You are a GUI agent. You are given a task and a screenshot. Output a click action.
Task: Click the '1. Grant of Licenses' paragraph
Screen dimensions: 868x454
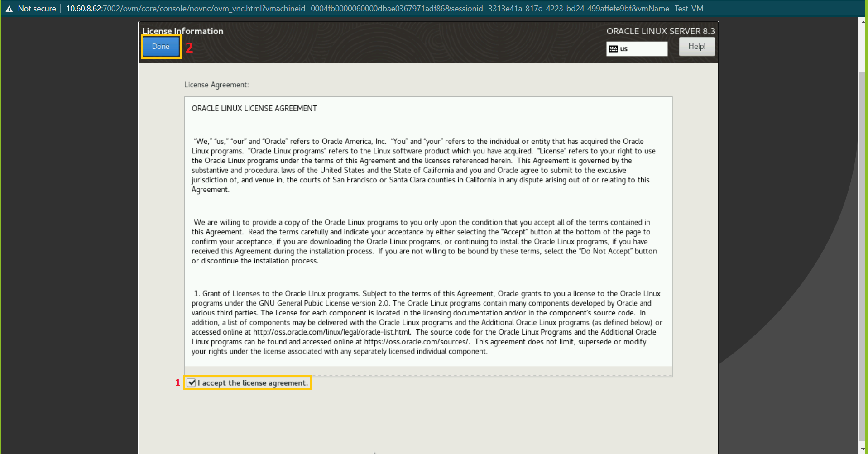click(426, 322)
